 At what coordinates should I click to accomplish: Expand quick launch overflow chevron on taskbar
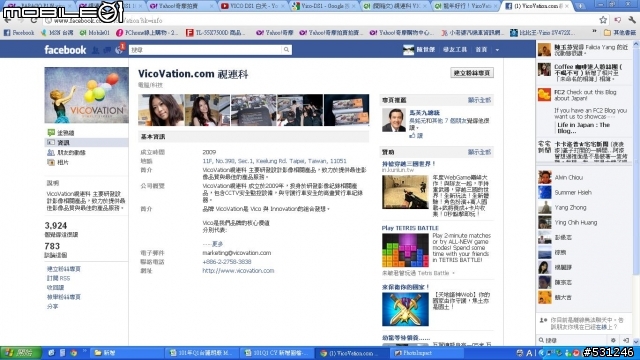point(84,351)
